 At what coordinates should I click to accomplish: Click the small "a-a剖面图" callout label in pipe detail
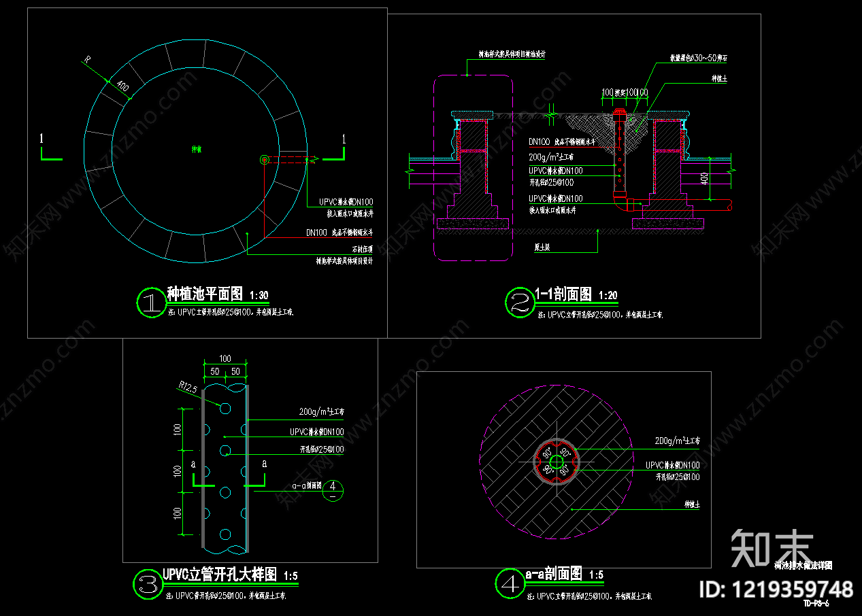pyautogui.click(x=306, y=486)
